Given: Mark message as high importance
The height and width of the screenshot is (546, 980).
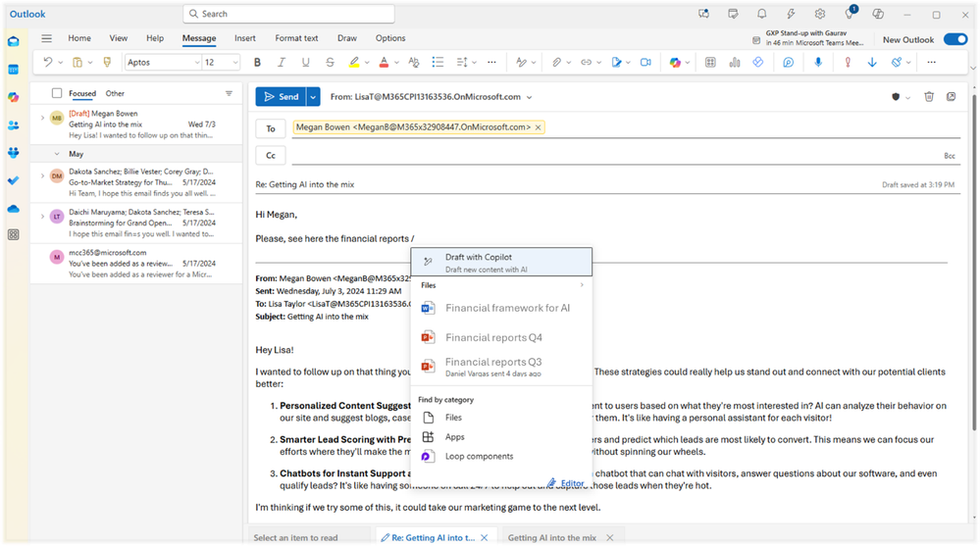Looking at the screenshot, I should coord(848,63).
